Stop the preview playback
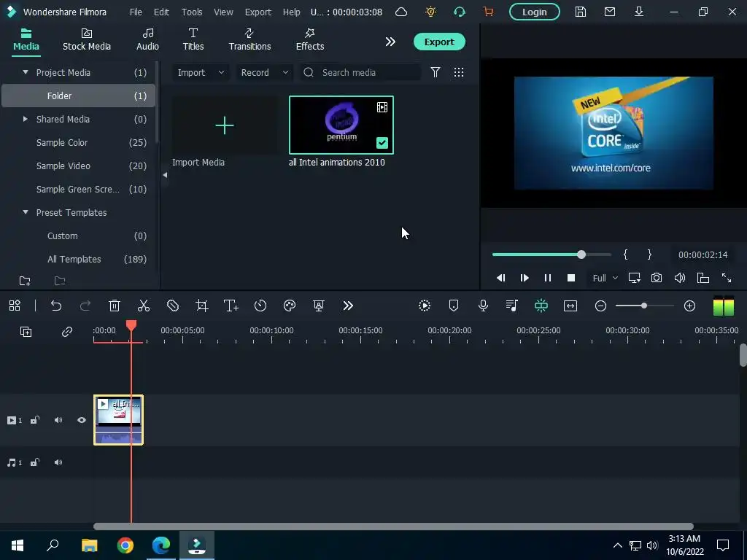Screen dimensions: 747x560 click(571, 278)
